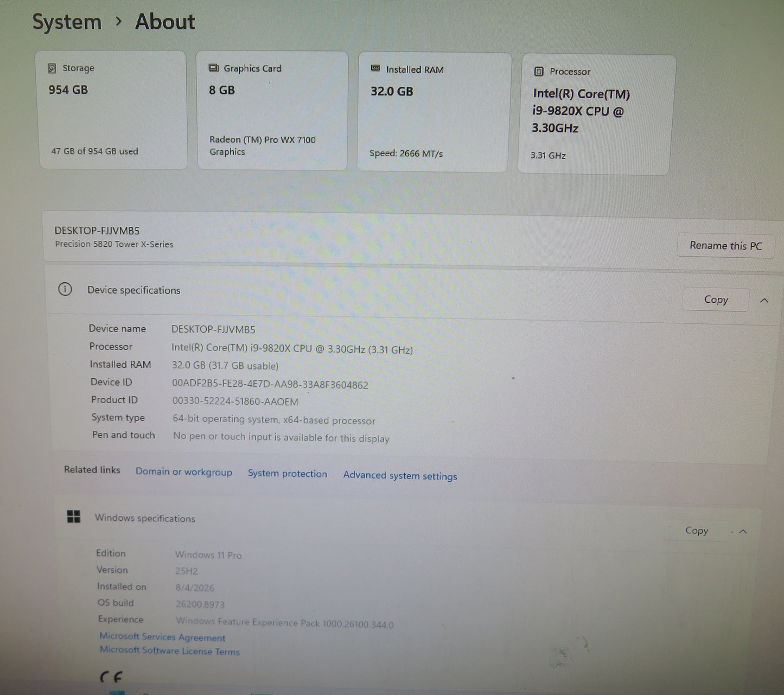
Task: Collapse the Device specifications section
Action: click(x=764, y=301)
